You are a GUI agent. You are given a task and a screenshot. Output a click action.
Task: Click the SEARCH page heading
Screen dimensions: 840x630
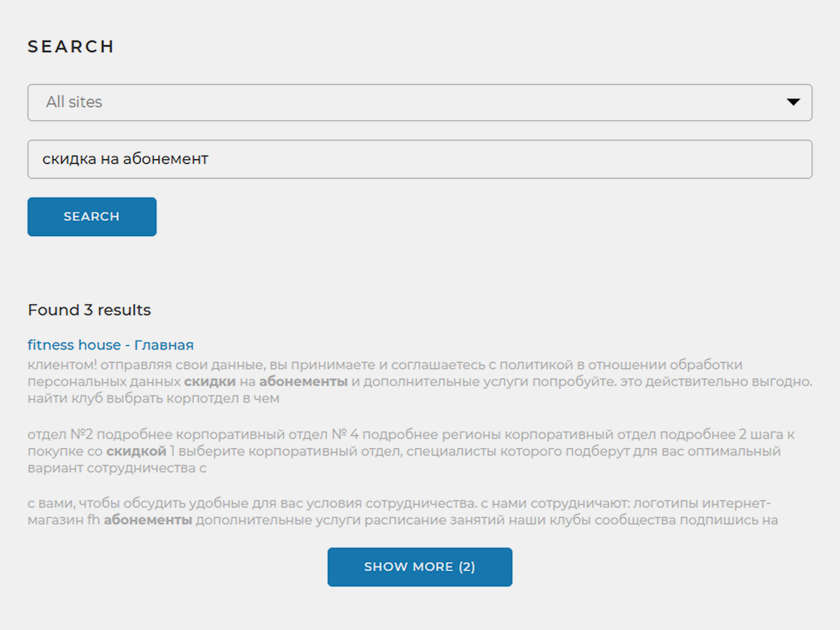(71, 47)
